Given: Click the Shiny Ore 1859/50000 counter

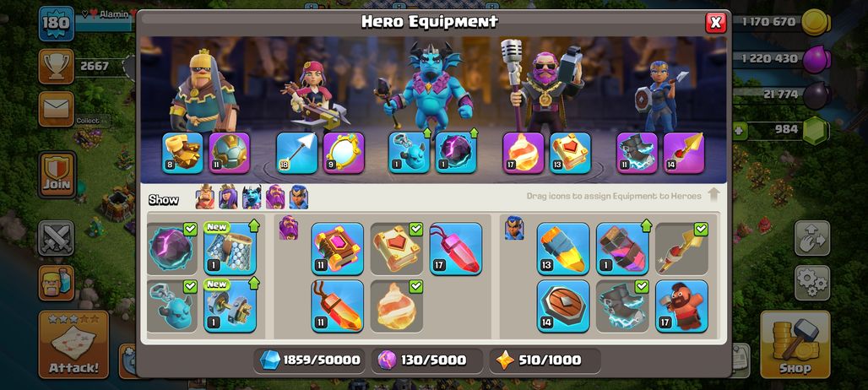Looking at the screenshot, I should (310, 360).
